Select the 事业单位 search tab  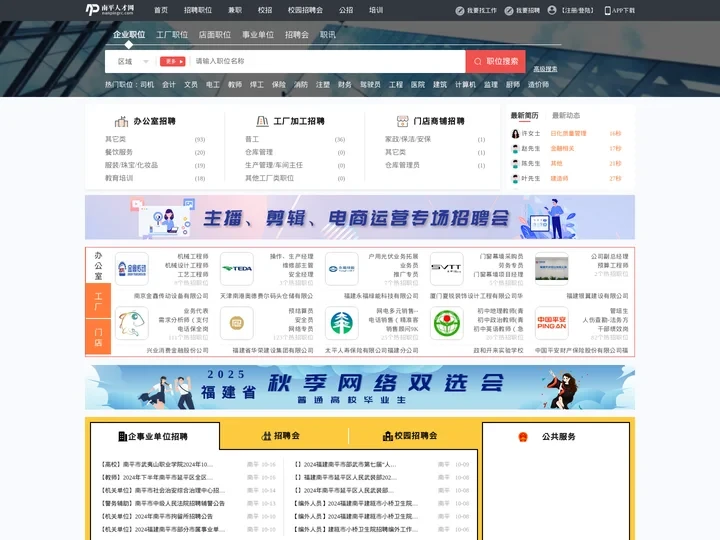[258, 34]
